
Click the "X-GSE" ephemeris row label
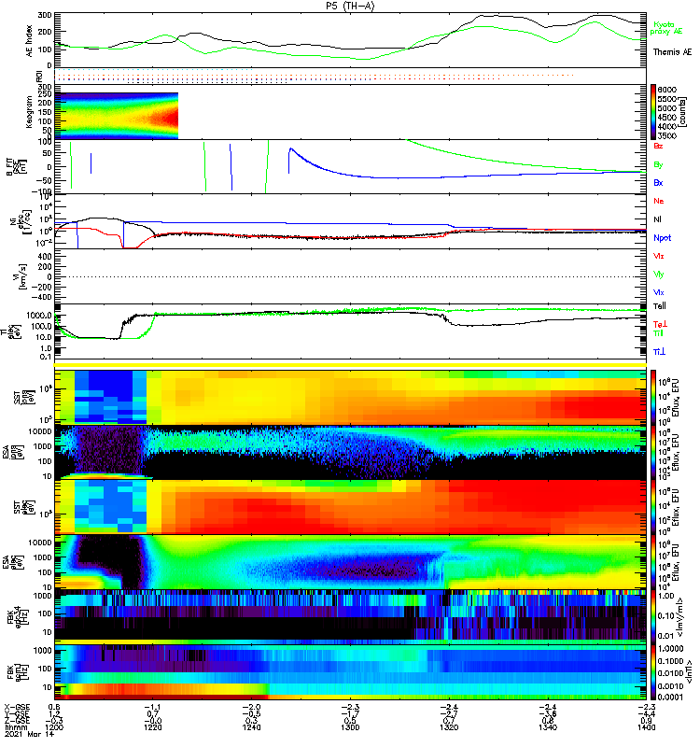(17, 707)
